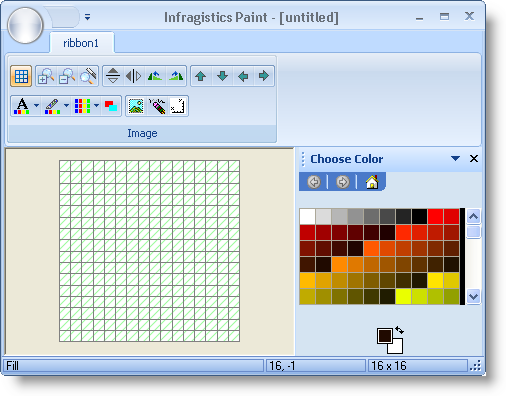
Task: Shift image down with the down arrow
Action: pos(222,76)
